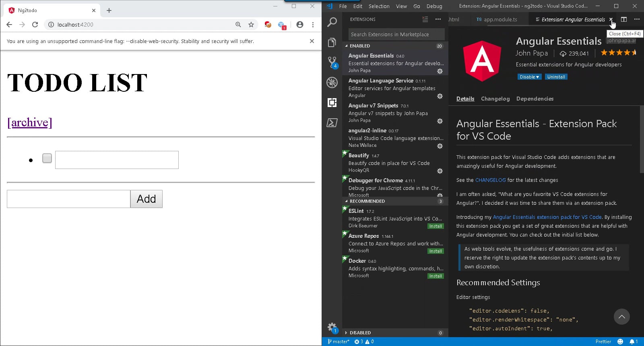Screen dimensions: 644x346
Task: Open the Debug view icon in activity bar
Action: [x=332, y=82]
